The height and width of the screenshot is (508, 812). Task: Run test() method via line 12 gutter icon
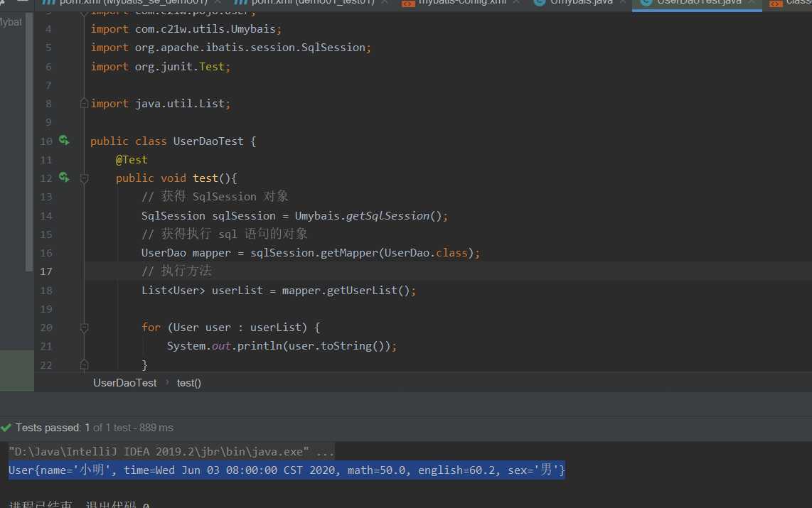pyautogui.click(x=64, y=178)
